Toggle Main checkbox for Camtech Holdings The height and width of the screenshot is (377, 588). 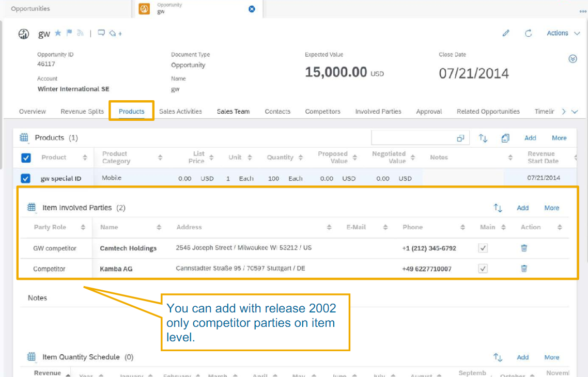coord(483,248)
